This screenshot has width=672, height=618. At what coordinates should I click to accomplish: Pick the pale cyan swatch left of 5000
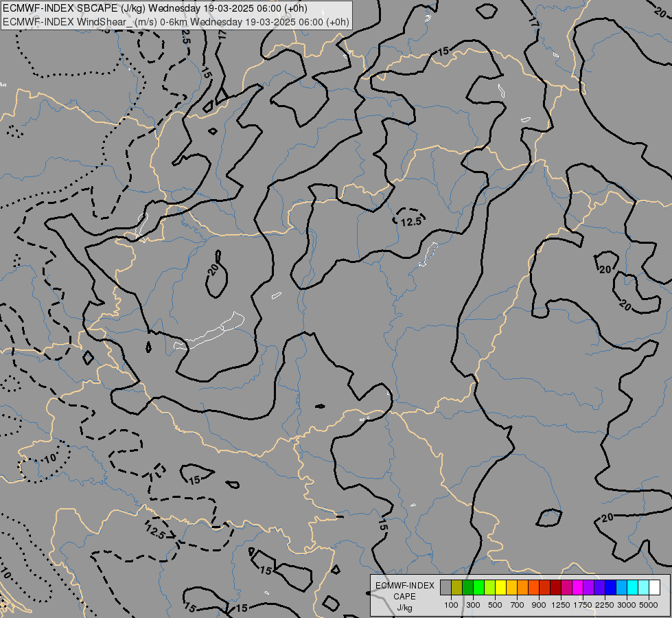tap(644, 588)
